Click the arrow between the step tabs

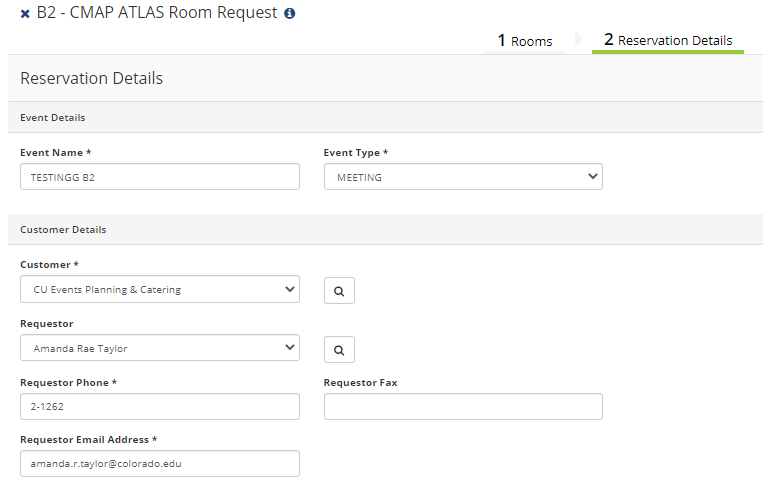pos(578,40)
